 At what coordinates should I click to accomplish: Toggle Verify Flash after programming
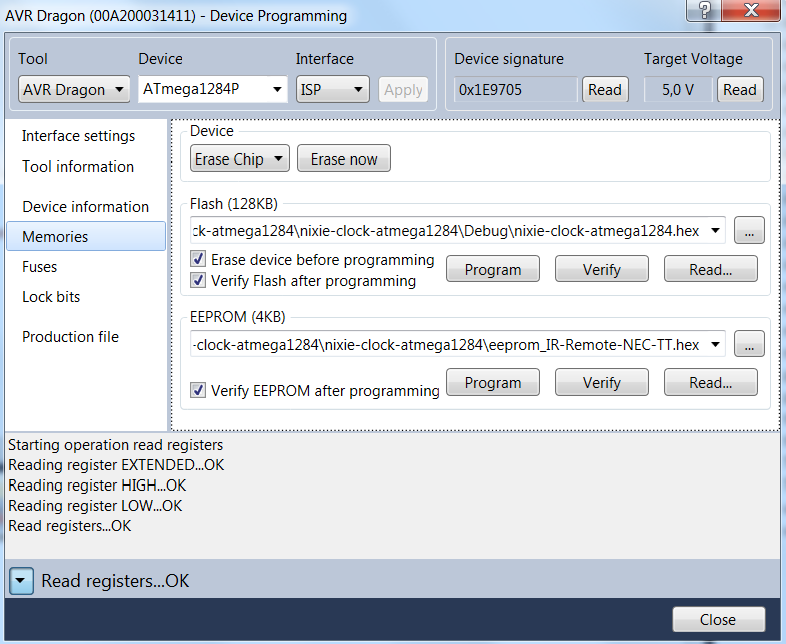click(198, 280)
